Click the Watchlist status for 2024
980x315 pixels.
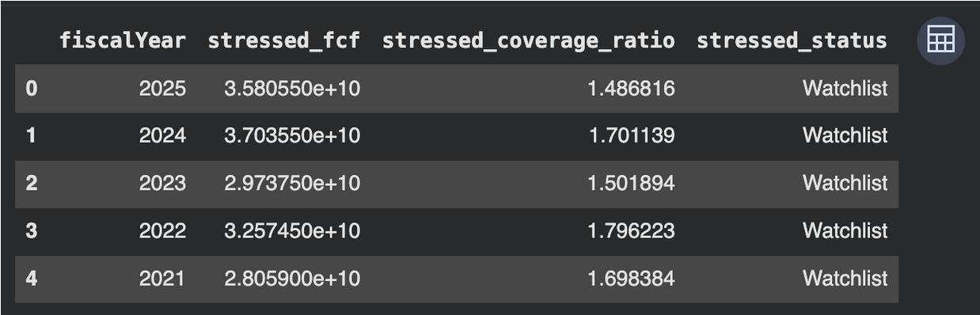(x=845, y=135)
